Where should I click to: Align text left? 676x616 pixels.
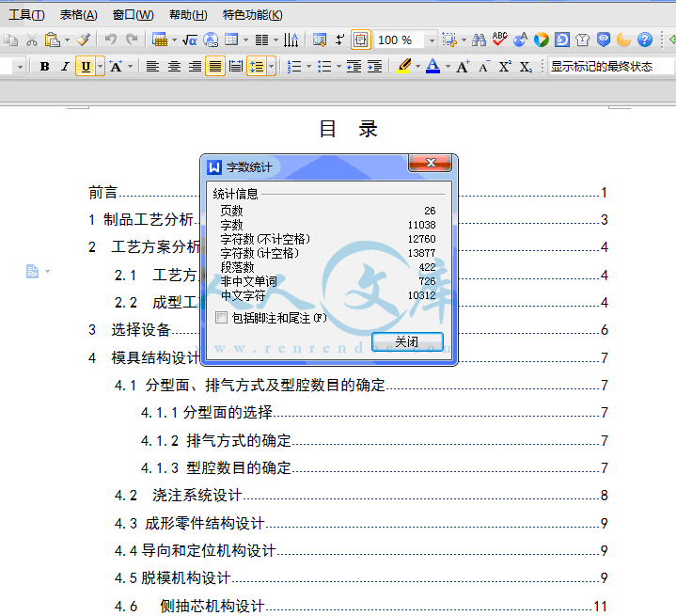click(152, 67)
